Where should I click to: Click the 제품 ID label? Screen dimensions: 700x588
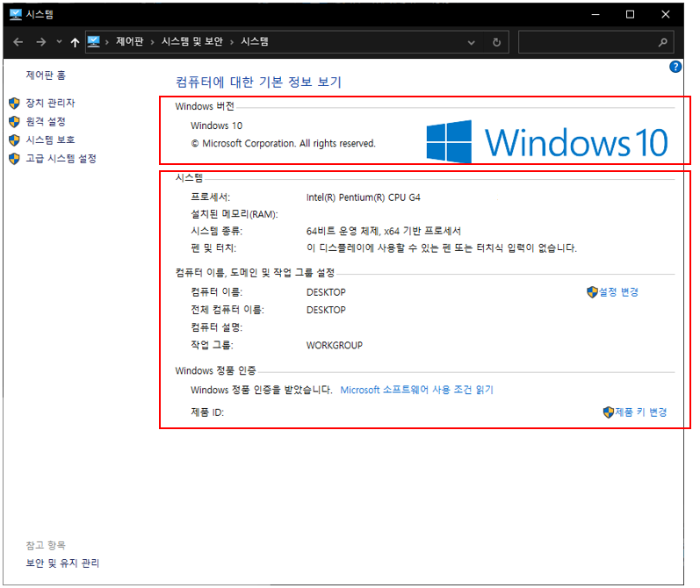pyautogui.click(x=207, y=412)
